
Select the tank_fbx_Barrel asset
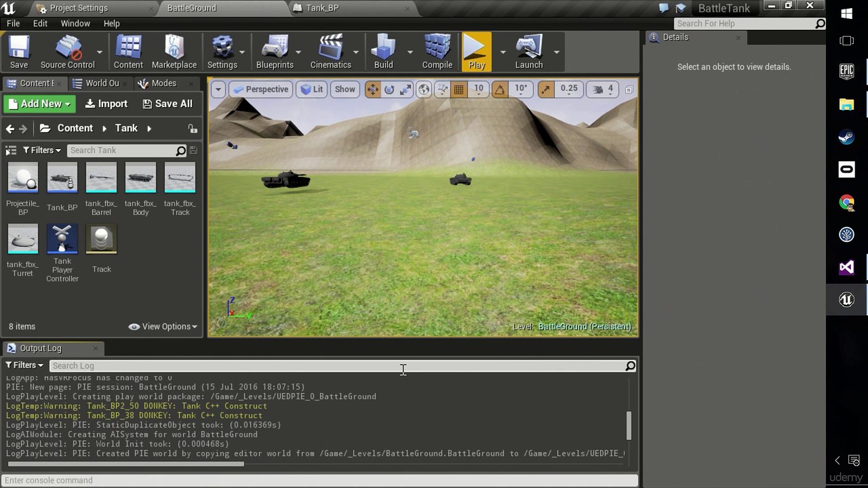(x=101, y=190)
